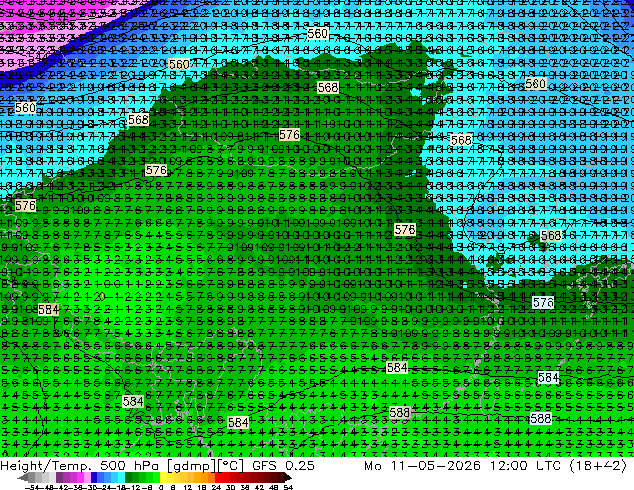Select the "11-05-2026" date text
This screenshot has width=634, height=490.
pyautogui.click(x=435, y=466)
